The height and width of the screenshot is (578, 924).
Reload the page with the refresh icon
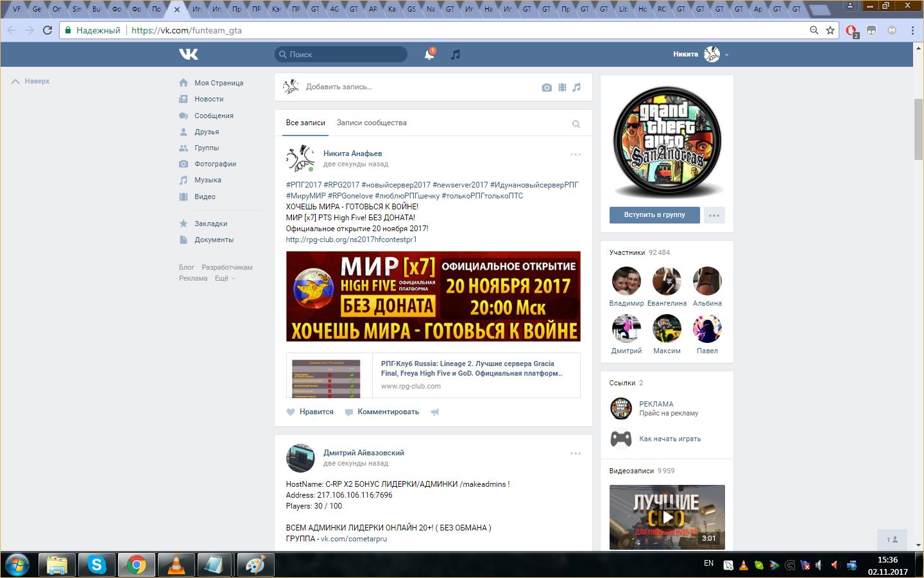coord(47,30)
